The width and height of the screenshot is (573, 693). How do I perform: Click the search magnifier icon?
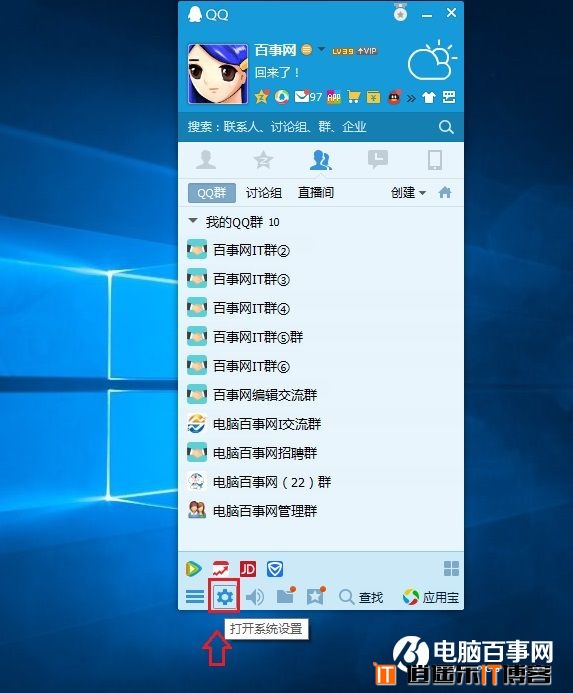coord(446,127)
